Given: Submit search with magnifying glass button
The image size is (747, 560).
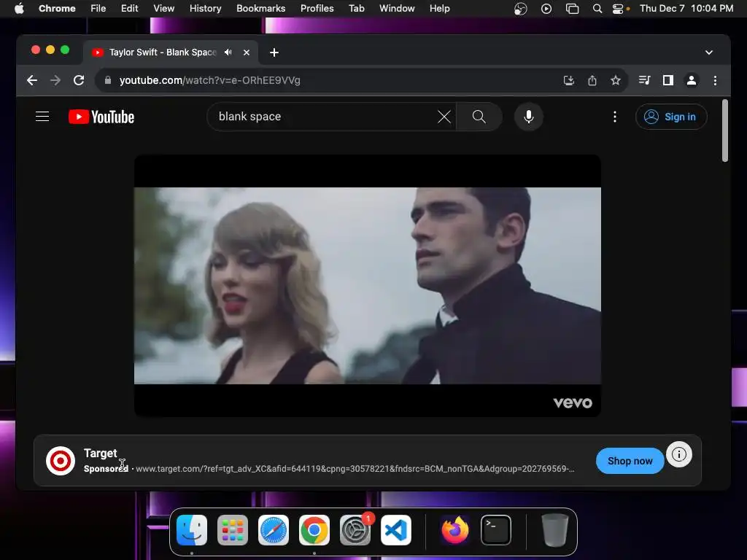Looking at the screenshot, I should (479, 117).
